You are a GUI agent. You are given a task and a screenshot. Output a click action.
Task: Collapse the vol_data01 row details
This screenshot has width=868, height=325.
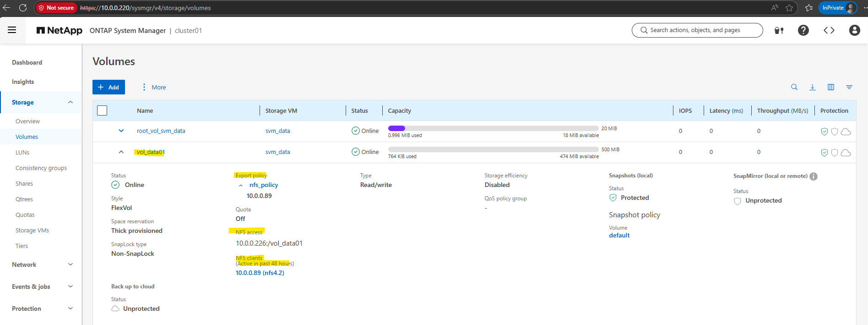pos(121,152)
